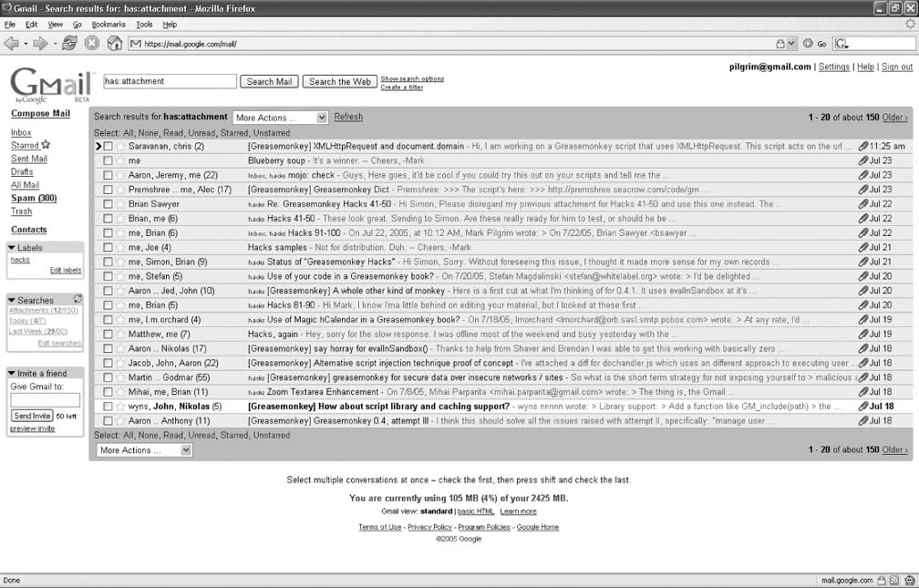Click the has:attachment search field
This screenshot has width=919, height=588.
(x=170, y=81)
